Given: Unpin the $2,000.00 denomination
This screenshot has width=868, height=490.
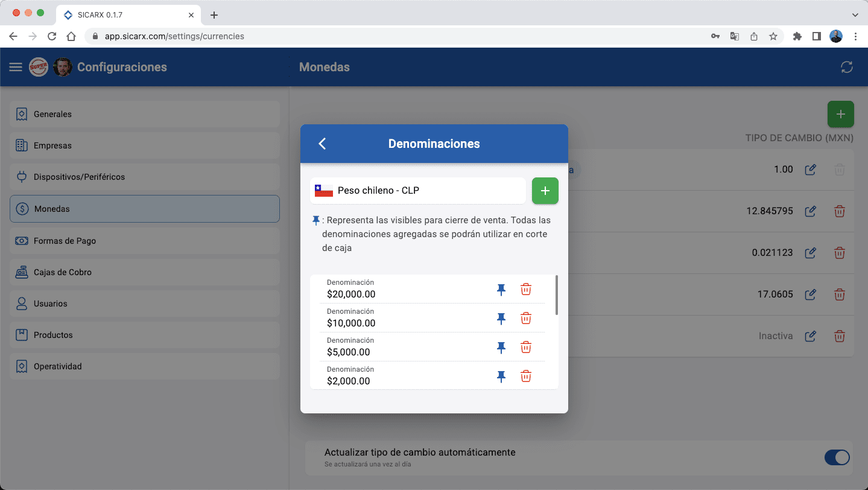Looking at the screenshot, I should click(501, 376).
